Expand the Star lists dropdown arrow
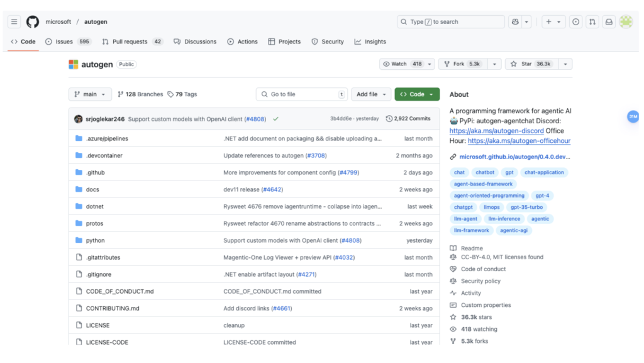 pyautogui.click(x=565, y=64)
